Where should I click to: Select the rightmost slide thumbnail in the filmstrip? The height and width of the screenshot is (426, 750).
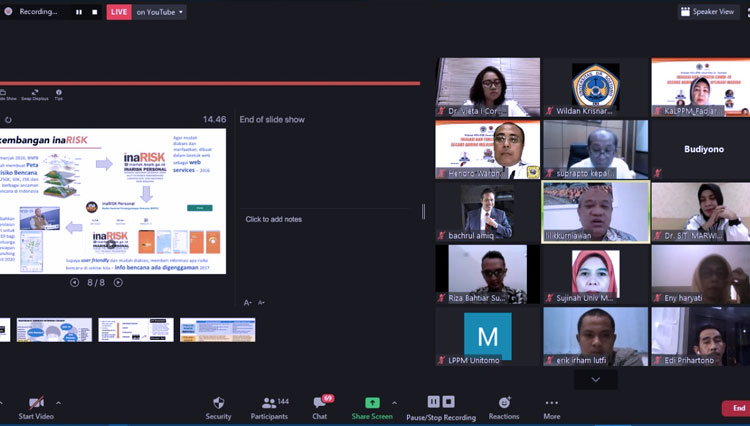(x=217, y=330)
